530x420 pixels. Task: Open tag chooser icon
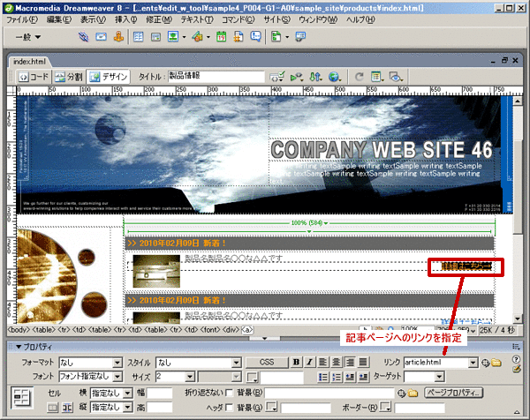click(x=300, y=36)
